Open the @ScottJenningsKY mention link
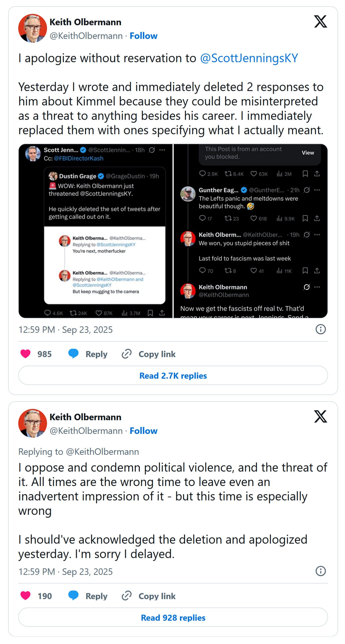Viewport: 345px width, 644px height. (249, 58)
